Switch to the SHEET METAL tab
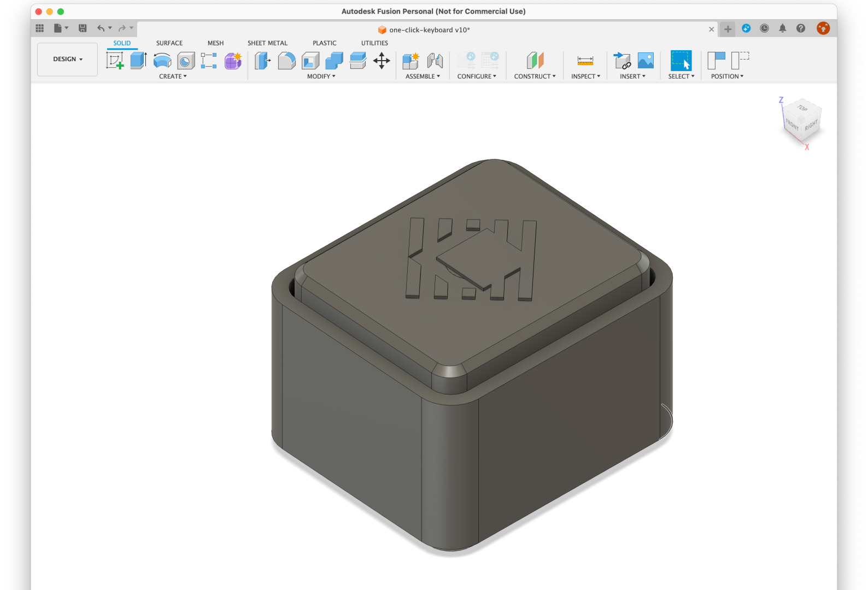This screenshot has width=868, height=590. 267,43
